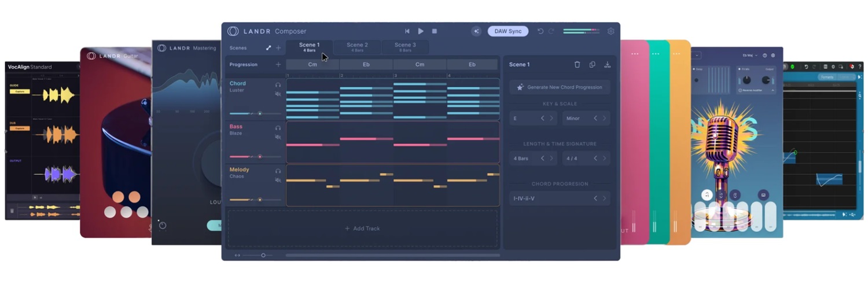Delete Scene 1 with trash icon

(577, 65)
